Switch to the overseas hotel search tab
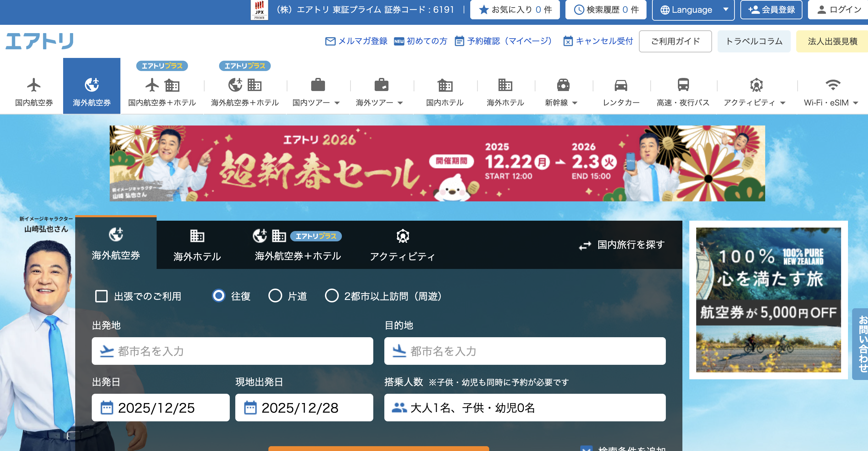Image resolution: width=868 pixels, height=451 pixels. (197, 245)
